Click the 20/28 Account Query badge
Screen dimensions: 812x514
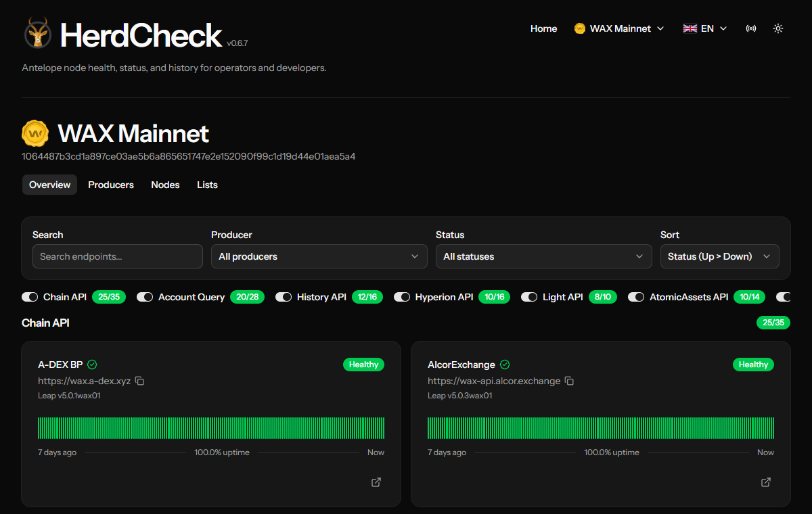tap(247, 297)
